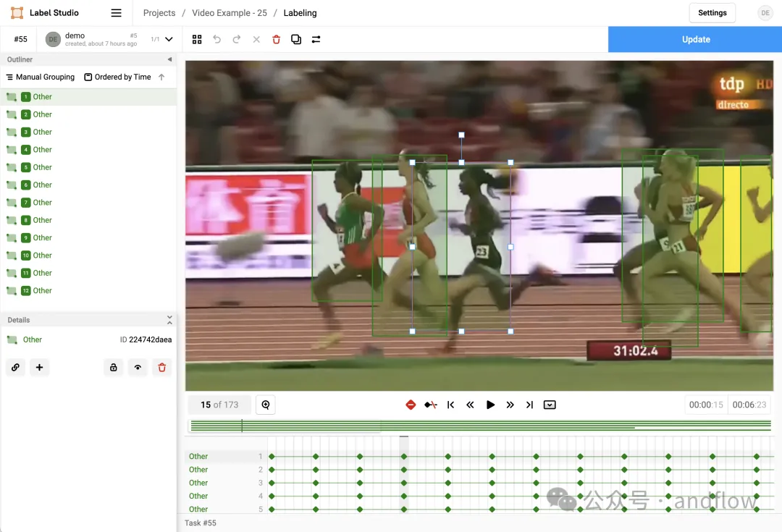
Task: Delete annotation with the red trash toolbar icon
Action: coord(277,39)
